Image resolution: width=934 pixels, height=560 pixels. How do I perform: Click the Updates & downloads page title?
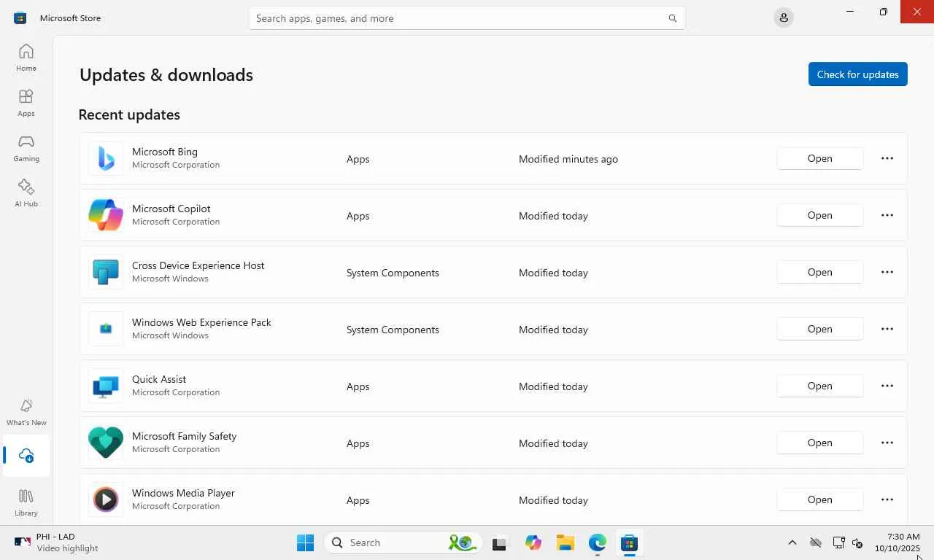[x=166, y=74]
